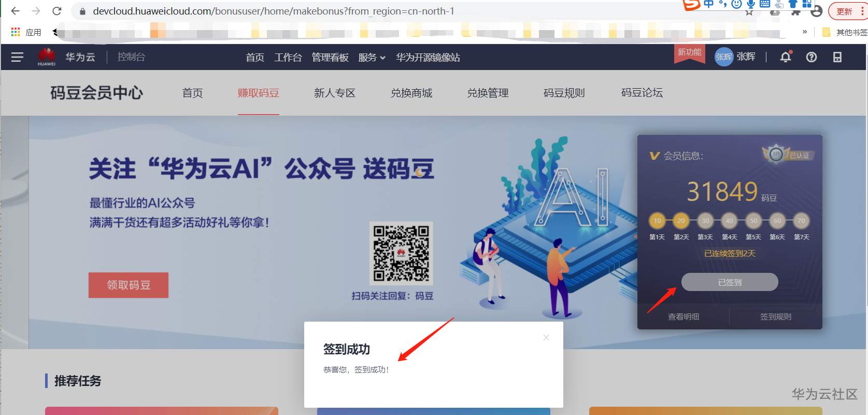Open the Chrome profile avatar icon
Image resolution: width=868 pixels, height=415 pixels.
point(817,11)
